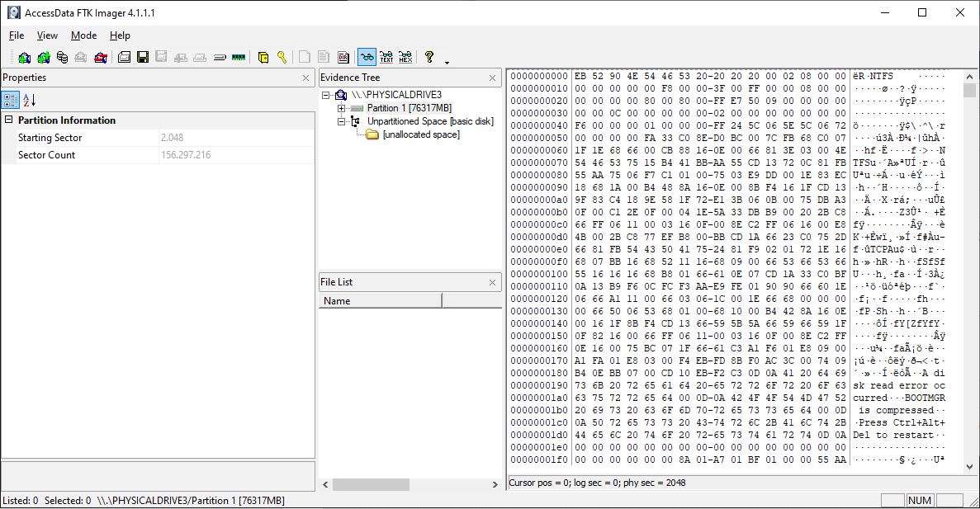This screenshot has height=509, width=980.
Task: Click 'Press Ctrl+Alt+' text in ASCII column
Action: coord(902,423)
